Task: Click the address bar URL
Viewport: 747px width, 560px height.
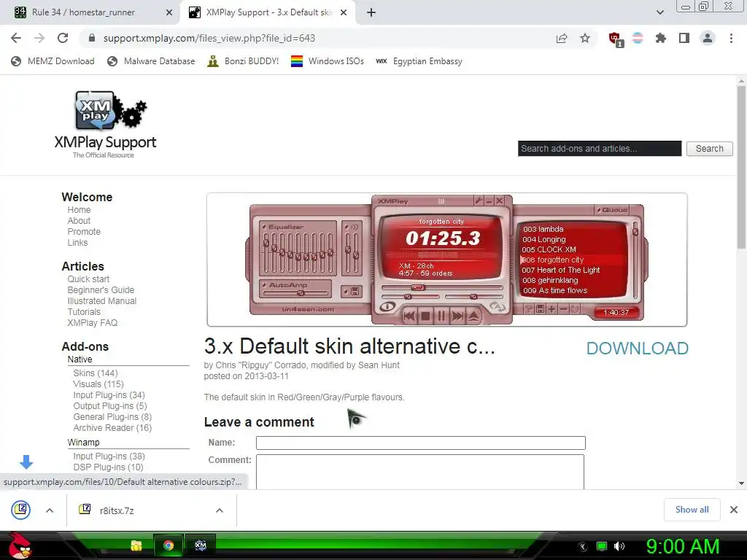Action: [209, 38]
